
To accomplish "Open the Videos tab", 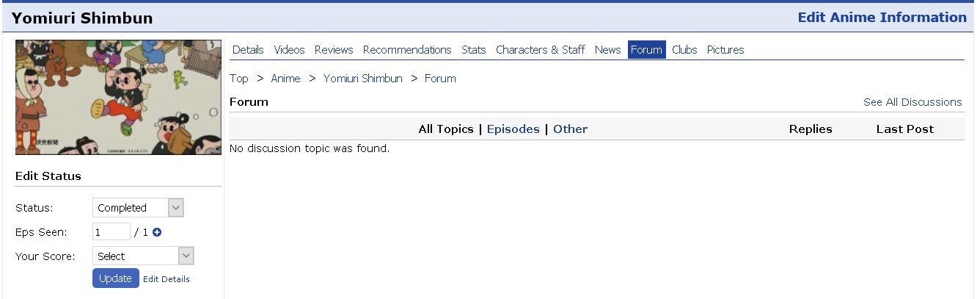I will click(289, 50).
